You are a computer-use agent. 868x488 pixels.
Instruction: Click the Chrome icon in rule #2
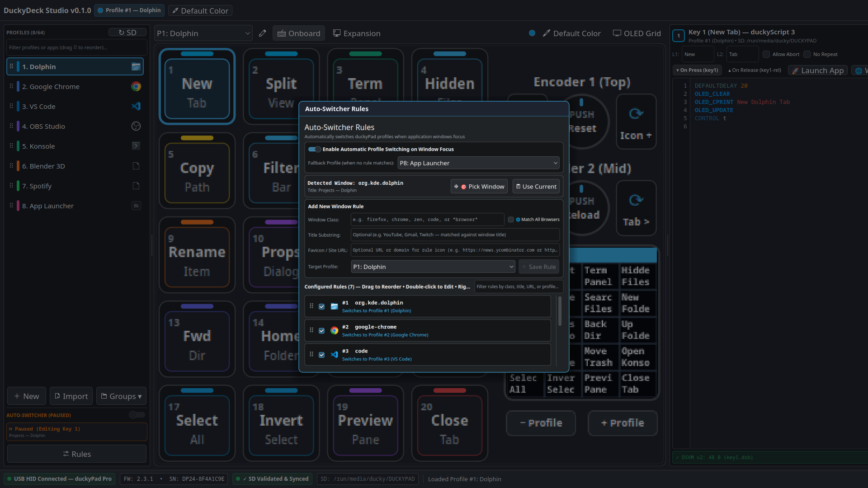click(334, 331)
